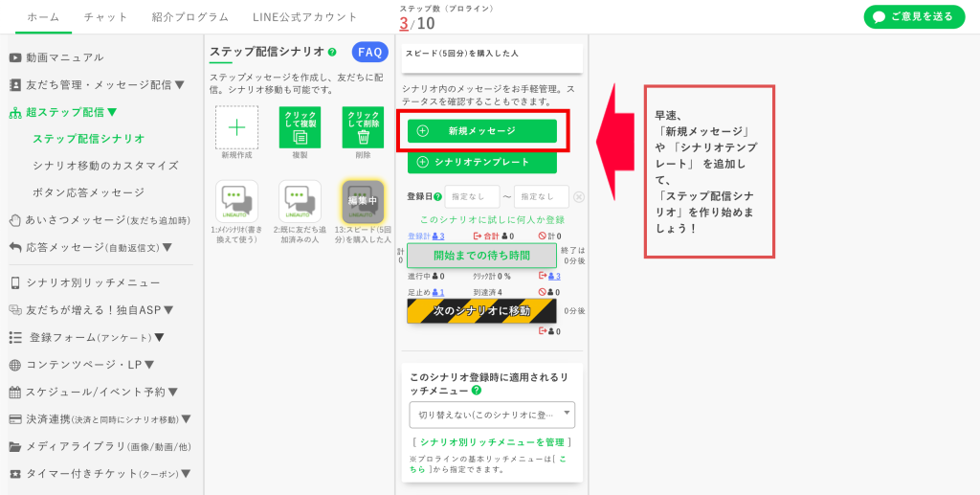
Task: Click the 開始までの待ち時間 bar
Action: [x=482, y=256]
